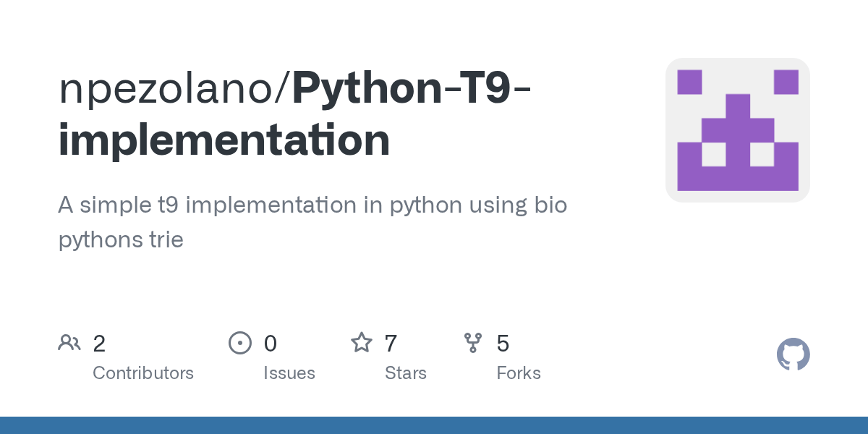Click the contributors people icon
The image size is (868, 434).
[69, 342]
